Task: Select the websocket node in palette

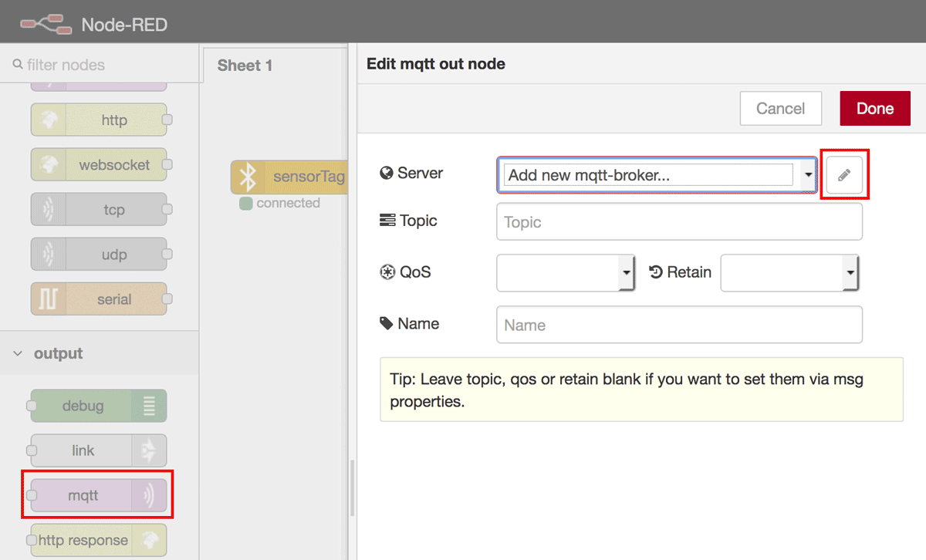Action: click(x=99, y=164)
